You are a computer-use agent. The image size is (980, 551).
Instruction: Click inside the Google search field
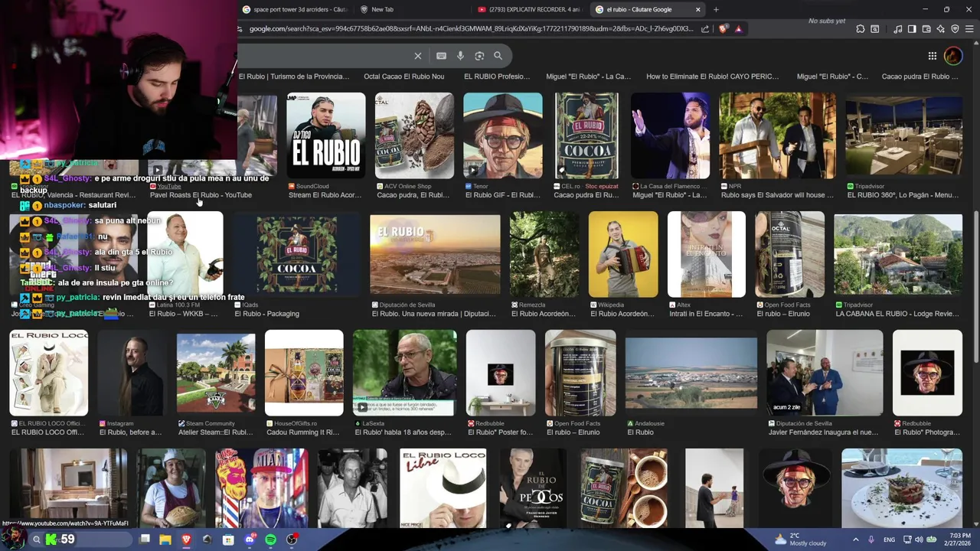[x=325, y=56]
